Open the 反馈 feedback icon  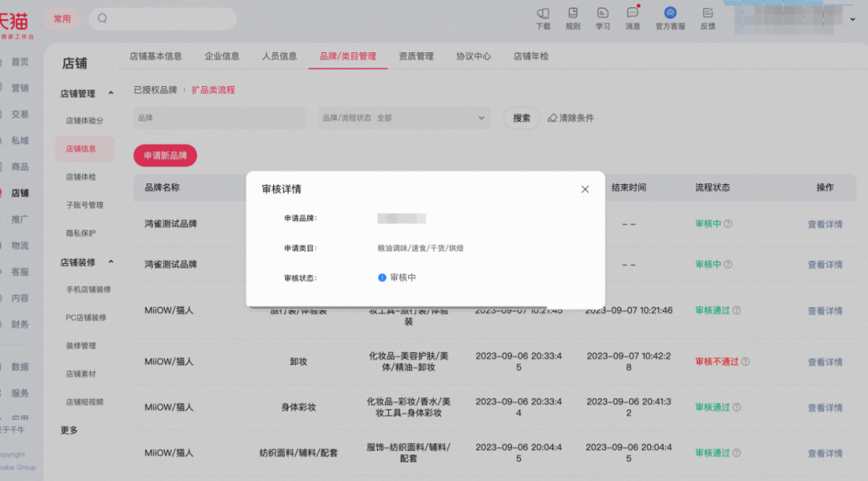point(707,14)
